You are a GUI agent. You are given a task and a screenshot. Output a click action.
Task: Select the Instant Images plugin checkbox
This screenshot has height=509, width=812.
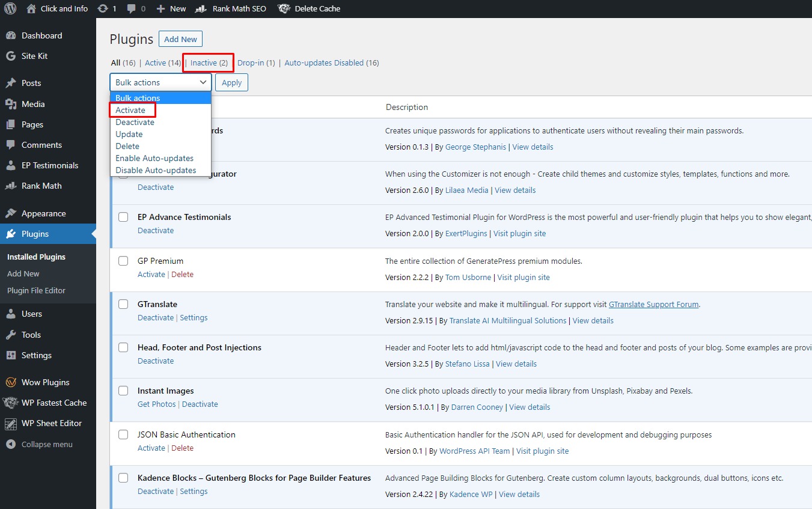tap(123, 391)
